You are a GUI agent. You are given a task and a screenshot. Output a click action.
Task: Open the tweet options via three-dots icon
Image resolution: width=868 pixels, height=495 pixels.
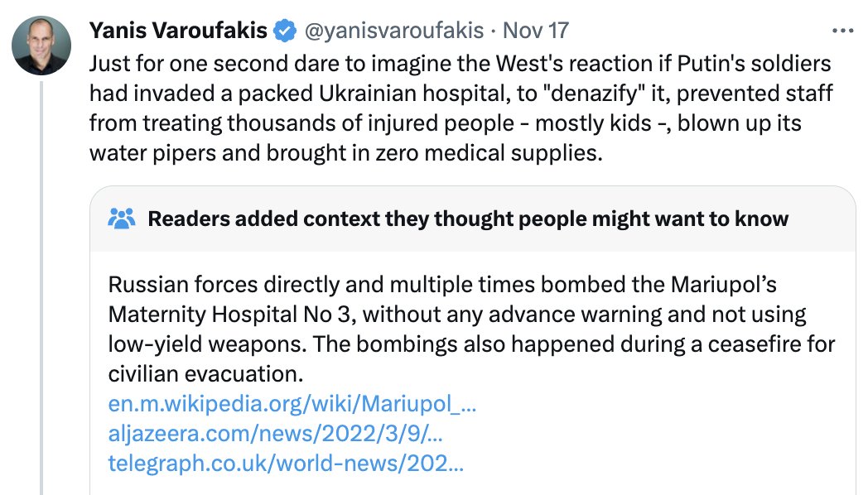pyautogui.click(x=843, y=30)
